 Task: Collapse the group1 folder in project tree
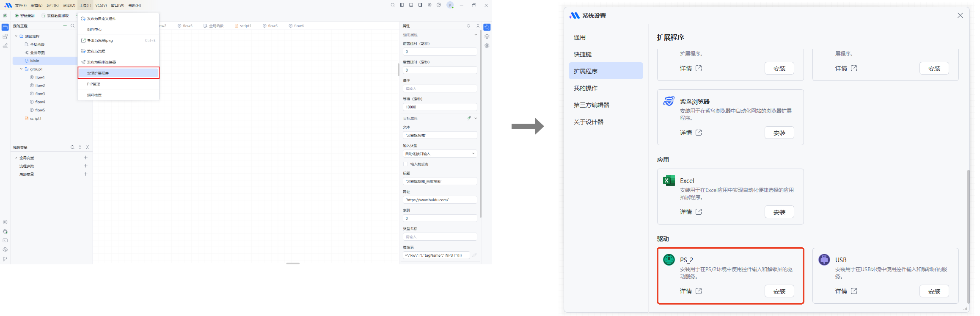[x=21, y=69]
